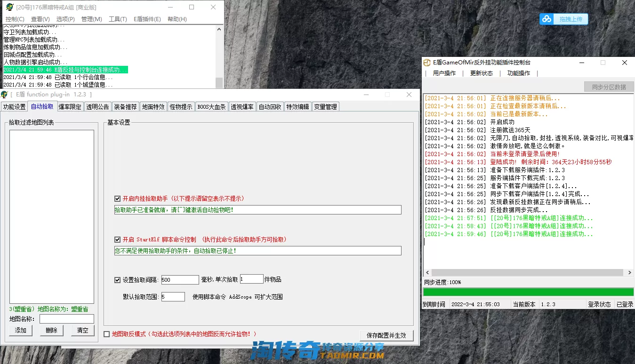Minimize the E盾GameOfMir console window

581,63
